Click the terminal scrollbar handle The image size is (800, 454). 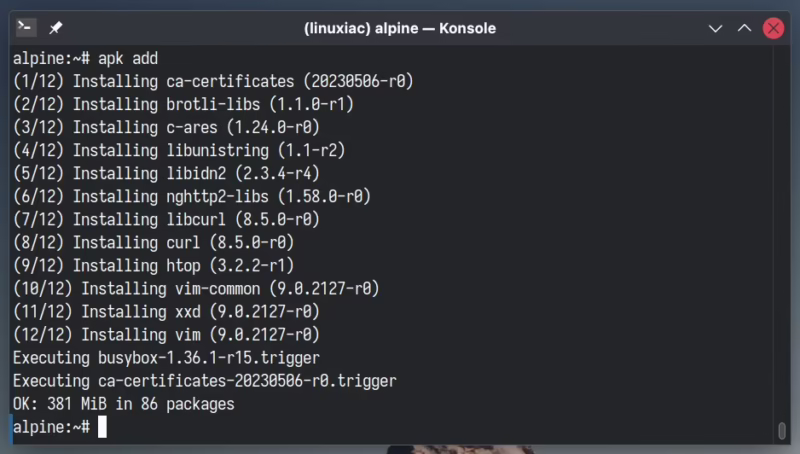(x=781, y=431)
